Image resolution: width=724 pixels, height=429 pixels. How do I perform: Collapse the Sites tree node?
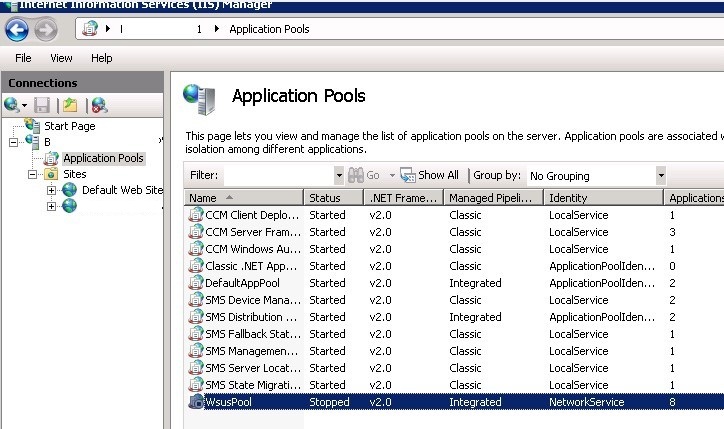32,174
